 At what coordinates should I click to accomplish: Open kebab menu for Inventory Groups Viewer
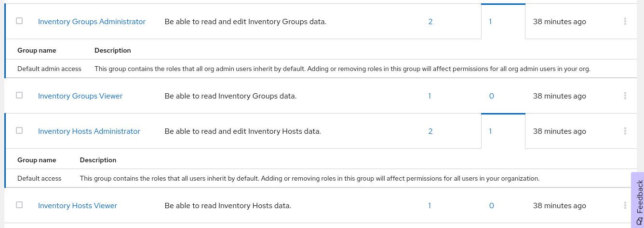[625, 96]
